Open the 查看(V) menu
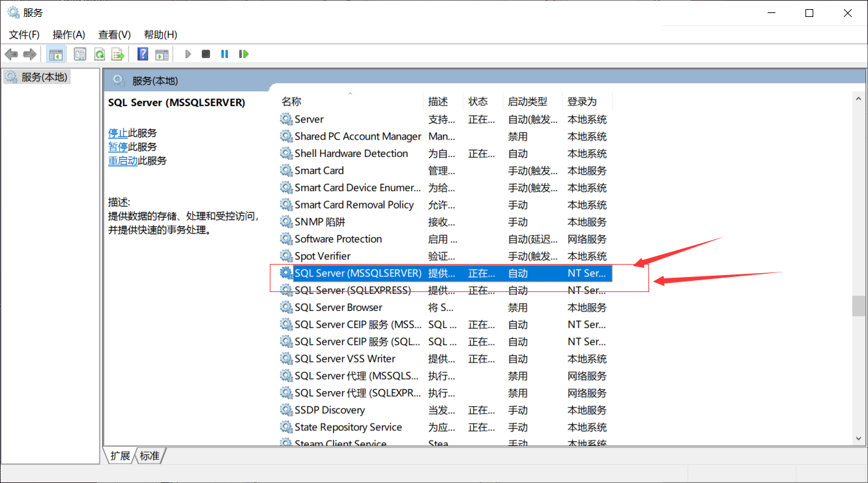This screenshot has width=868, height=483. tap(115, 35)
